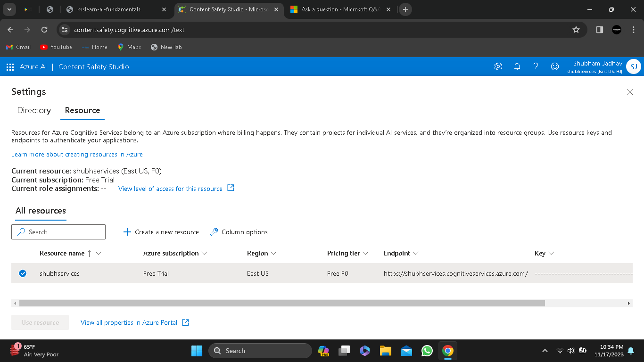Open feedback smiley icon
The image size is (644, 362).
click(555, 67)
